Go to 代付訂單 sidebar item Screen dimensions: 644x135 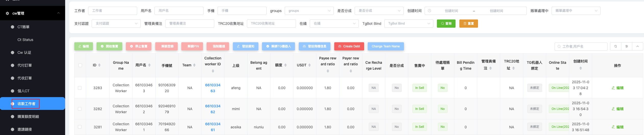click(25, 65)
